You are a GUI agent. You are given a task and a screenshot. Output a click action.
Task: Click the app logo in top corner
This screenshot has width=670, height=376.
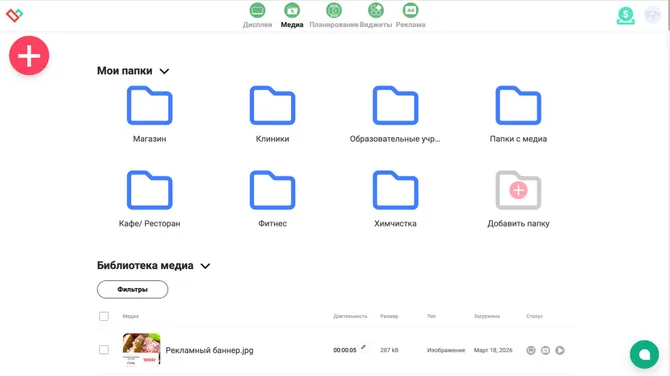14,15
